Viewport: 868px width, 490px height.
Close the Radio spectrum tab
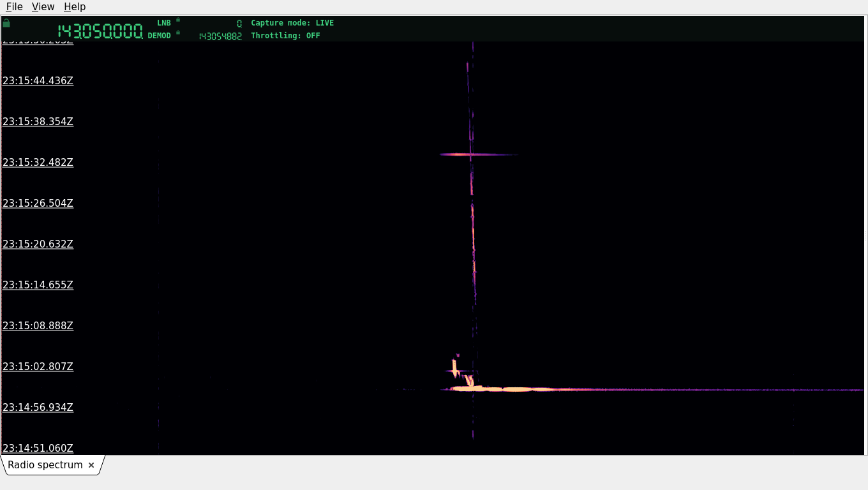[x=91, y=465]
